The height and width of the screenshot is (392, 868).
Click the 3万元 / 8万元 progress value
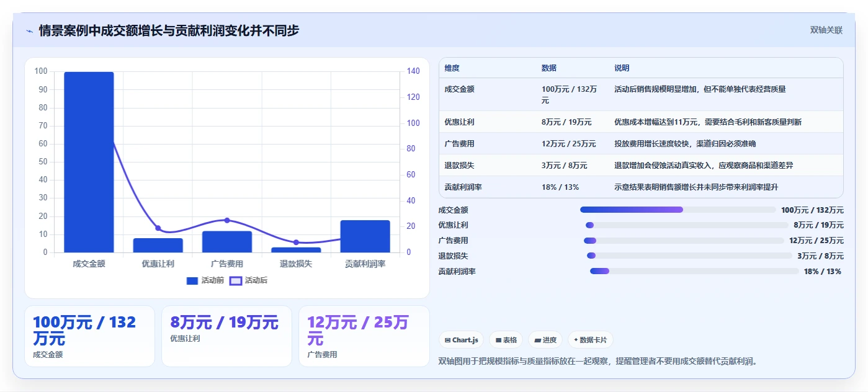(821, 256)
